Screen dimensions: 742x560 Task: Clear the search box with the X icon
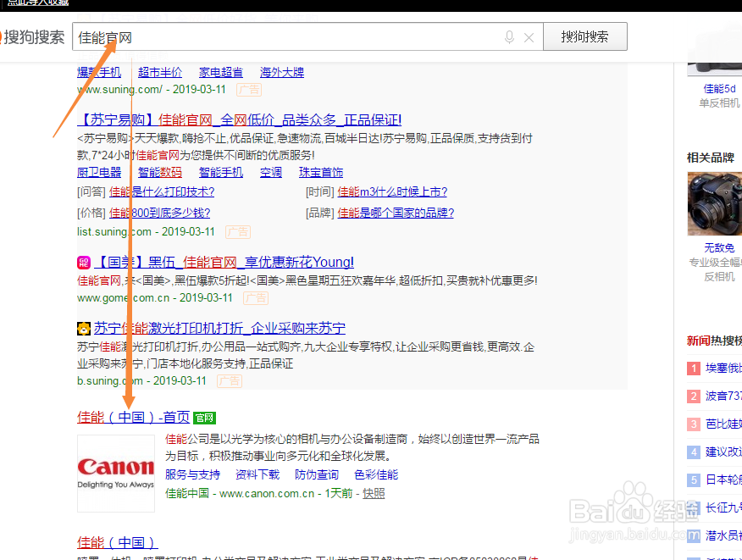(529, 36)
